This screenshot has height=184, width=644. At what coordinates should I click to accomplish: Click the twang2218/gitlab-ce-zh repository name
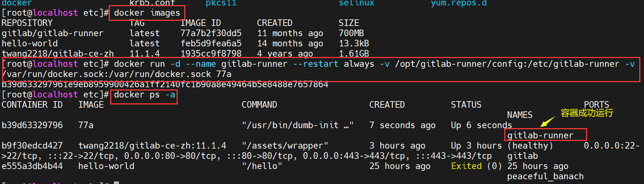coord(58,54)
